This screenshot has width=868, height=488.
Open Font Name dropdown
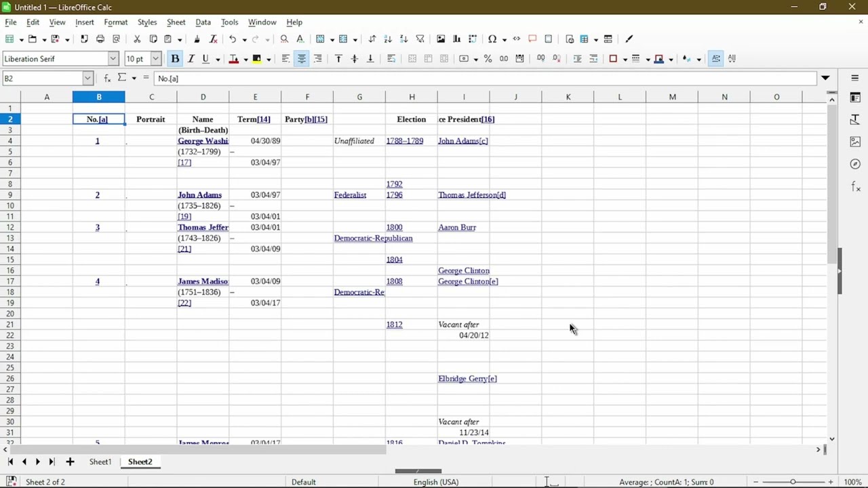click(x=113, y=59)
